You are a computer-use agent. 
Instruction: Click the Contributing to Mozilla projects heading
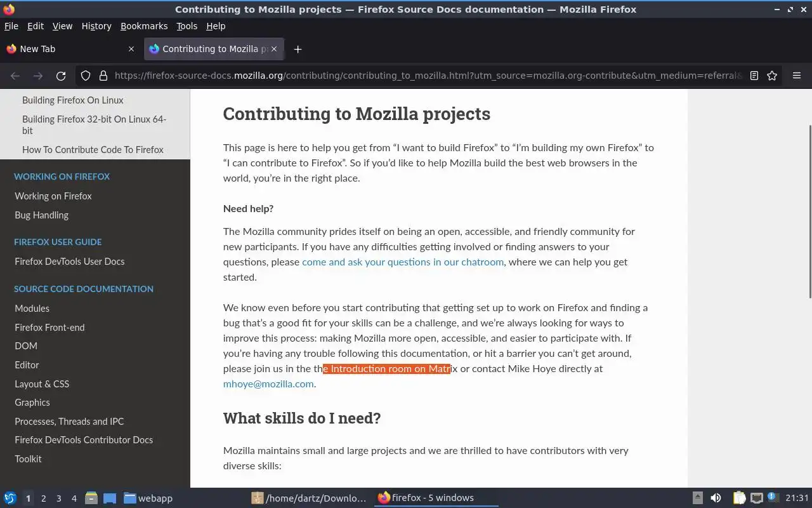[x=357, y=114]
